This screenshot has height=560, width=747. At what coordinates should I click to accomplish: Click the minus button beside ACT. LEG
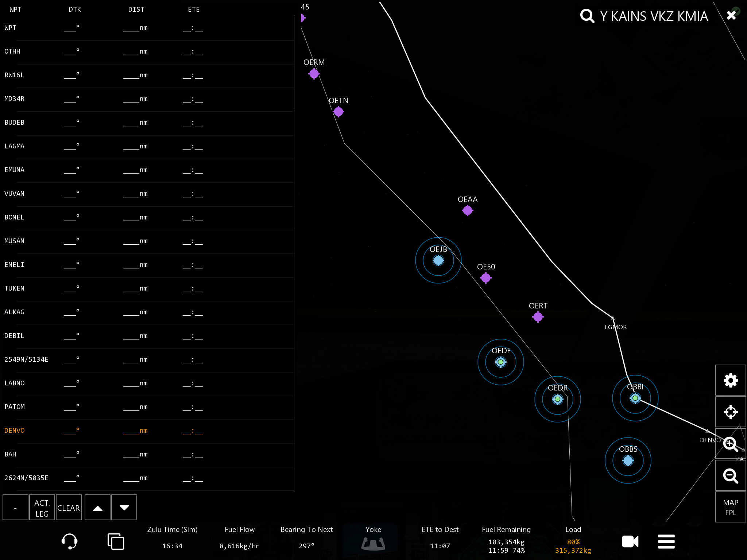click(15, 507)
